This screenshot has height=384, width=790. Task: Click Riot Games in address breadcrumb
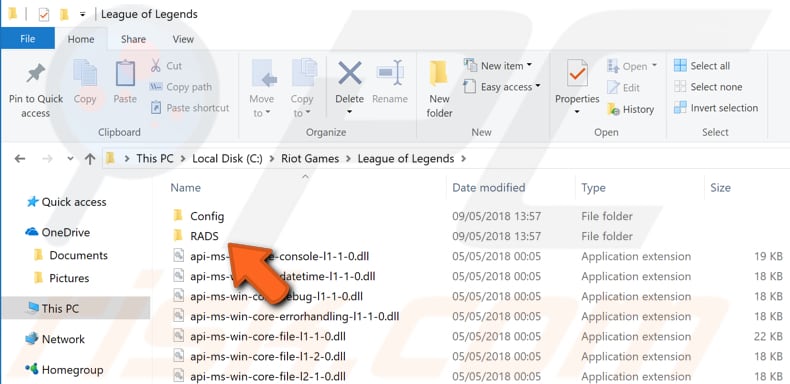310,159
